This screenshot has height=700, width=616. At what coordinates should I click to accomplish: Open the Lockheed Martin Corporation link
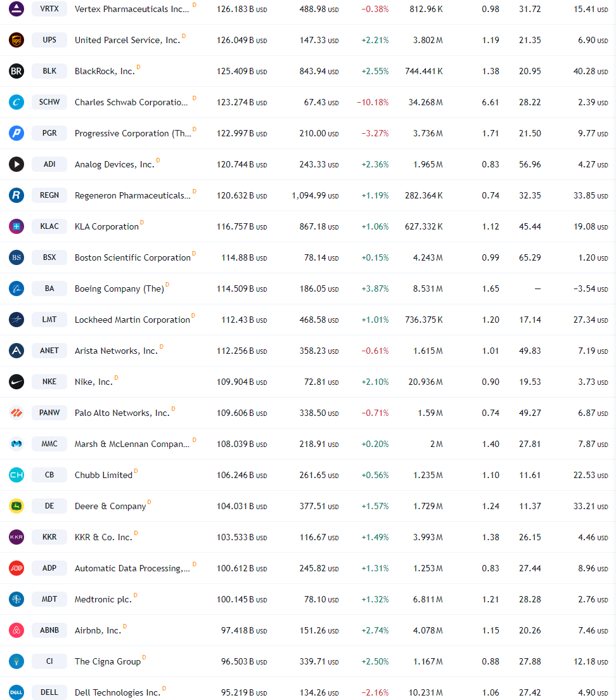[x=132, y=320]
